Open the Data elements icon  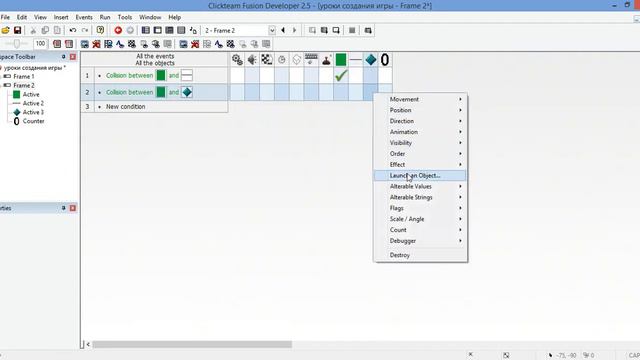[x=193, y=30]
